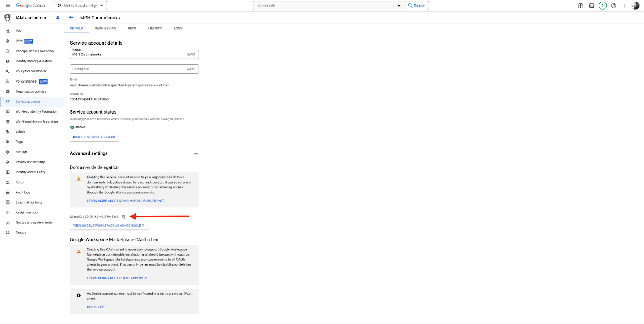Copy the Client ID to clipboard
Viewport: 644px width, 324px height.
pyautogui.click(x=124, y=217)
